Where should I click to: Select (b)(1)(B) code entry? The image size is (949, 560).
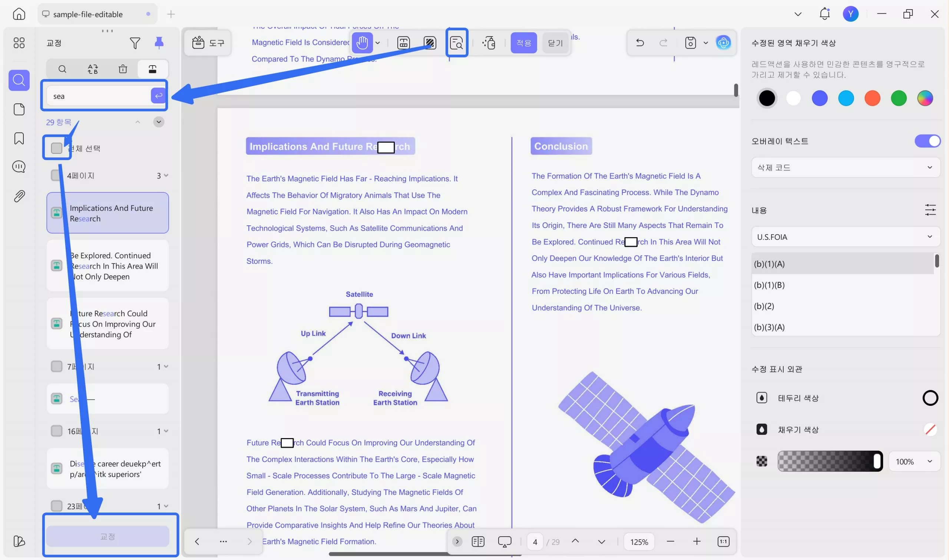coord(842,285)
